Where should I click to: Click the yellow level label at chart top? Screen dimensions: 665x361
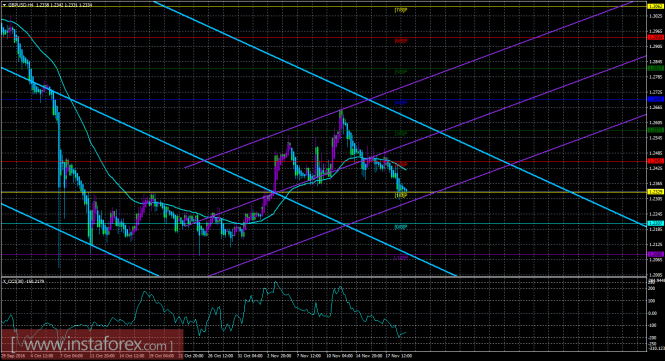(x=400, y=10)
